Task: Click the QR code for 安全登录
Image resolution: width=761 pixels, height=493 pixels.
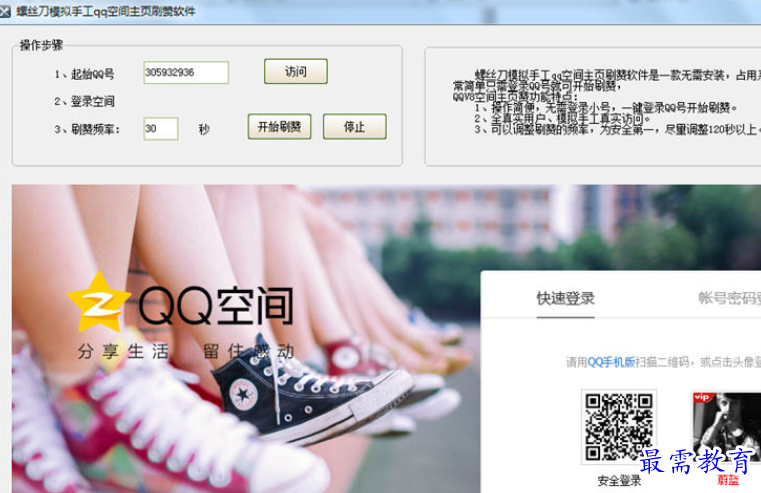Action: (x=619, y=427)
